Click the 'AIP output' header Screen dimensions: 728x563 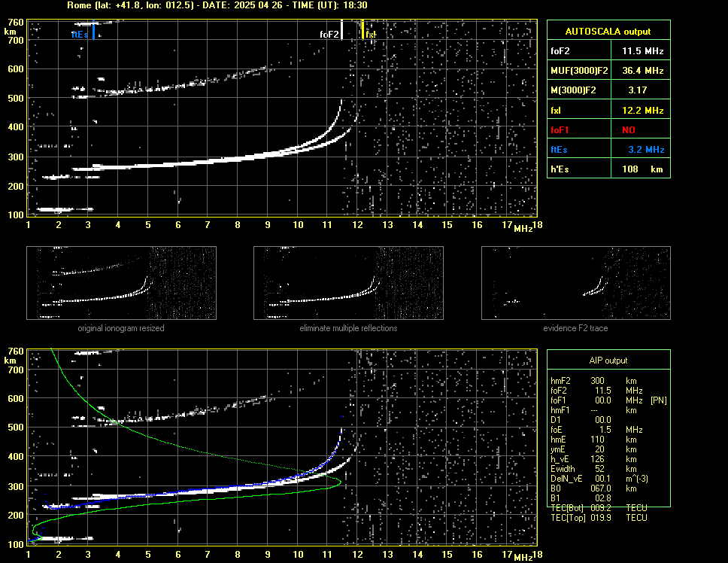point(608,361)
